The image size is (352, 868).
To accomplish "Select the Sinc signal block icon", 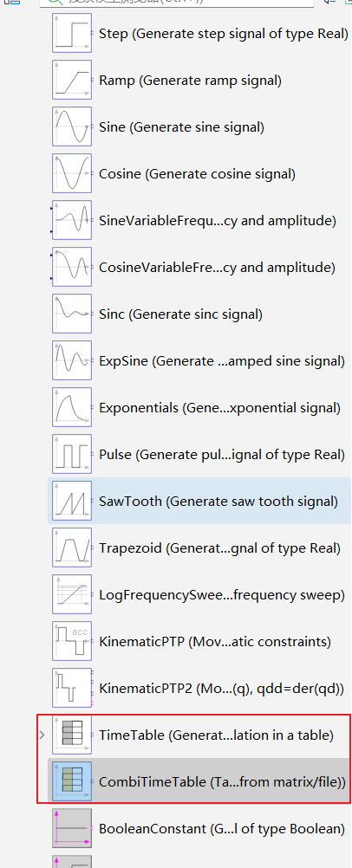I will [x=72, y=314].
